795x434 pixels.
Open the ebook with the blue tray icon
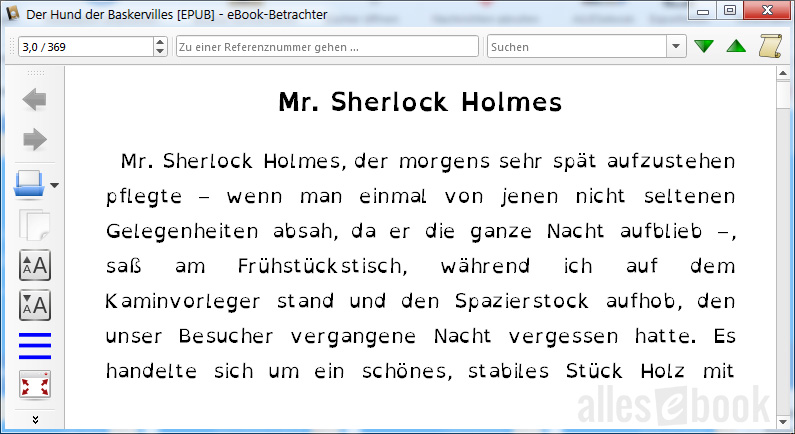29,184
